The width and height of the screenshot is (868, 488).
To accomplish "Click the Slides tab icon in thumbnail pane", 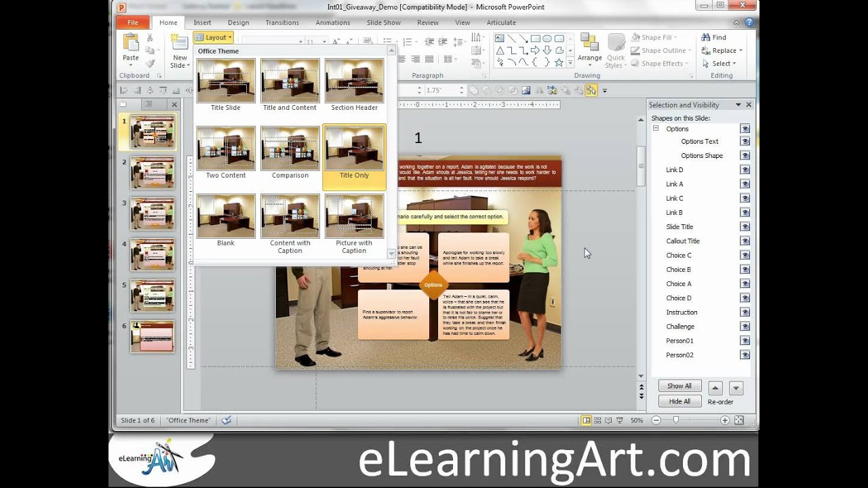I will (x=123, y=104).
